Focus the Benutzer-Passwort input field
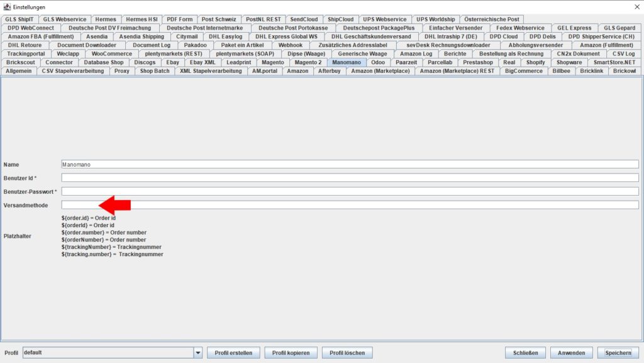644x363 pixels. (x=350, y=191)
